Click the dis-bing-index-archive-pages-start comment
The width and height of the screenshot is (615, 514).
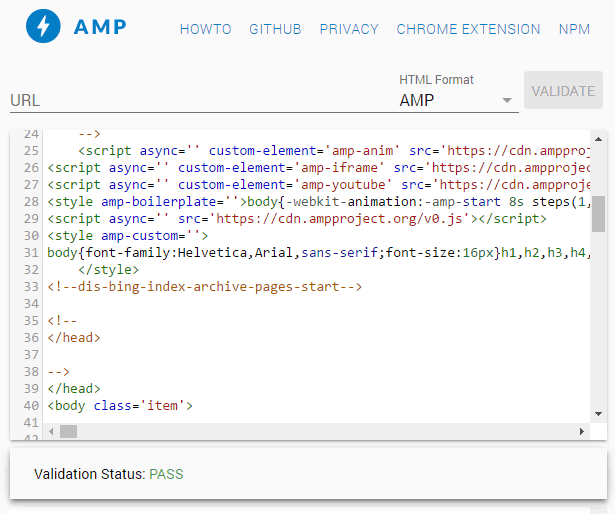pos(204,287)
